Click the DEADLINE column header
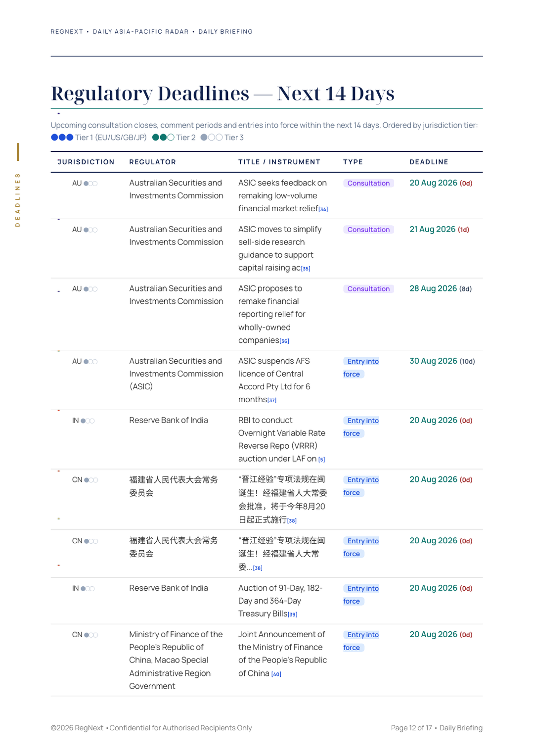 (x=429, y=162)
